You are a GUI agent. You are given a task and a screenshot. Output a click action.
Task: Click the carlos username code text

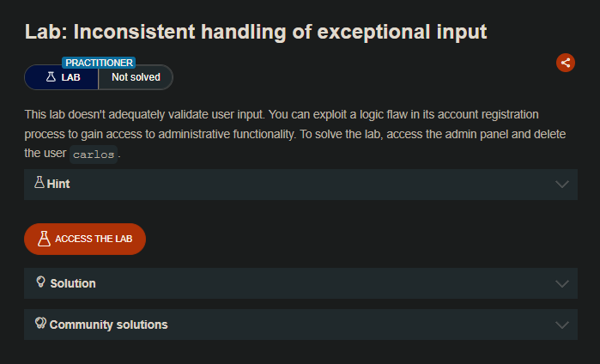(x=94, y=155)
